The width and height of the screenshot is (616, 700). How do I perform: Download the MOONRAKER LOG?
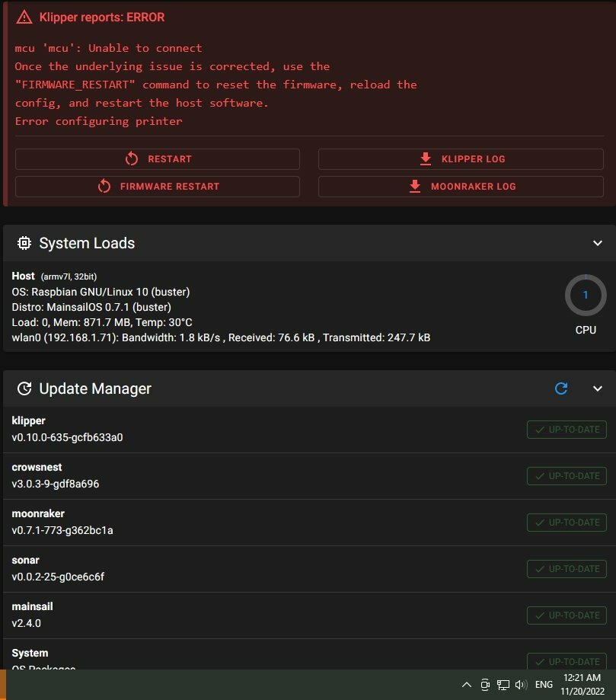pyautogui.click(x=461, y=186)
